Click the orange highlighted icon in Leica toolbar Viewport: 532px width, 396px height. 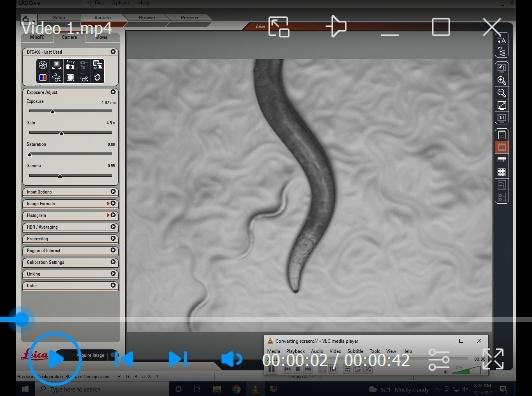(502, 147)
